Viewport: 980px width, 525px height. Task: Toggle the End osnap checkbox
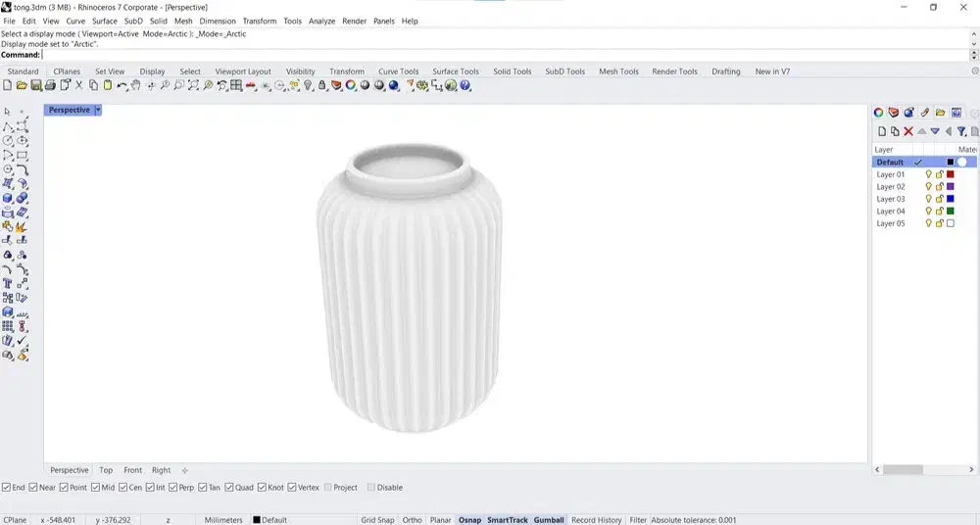7,488
